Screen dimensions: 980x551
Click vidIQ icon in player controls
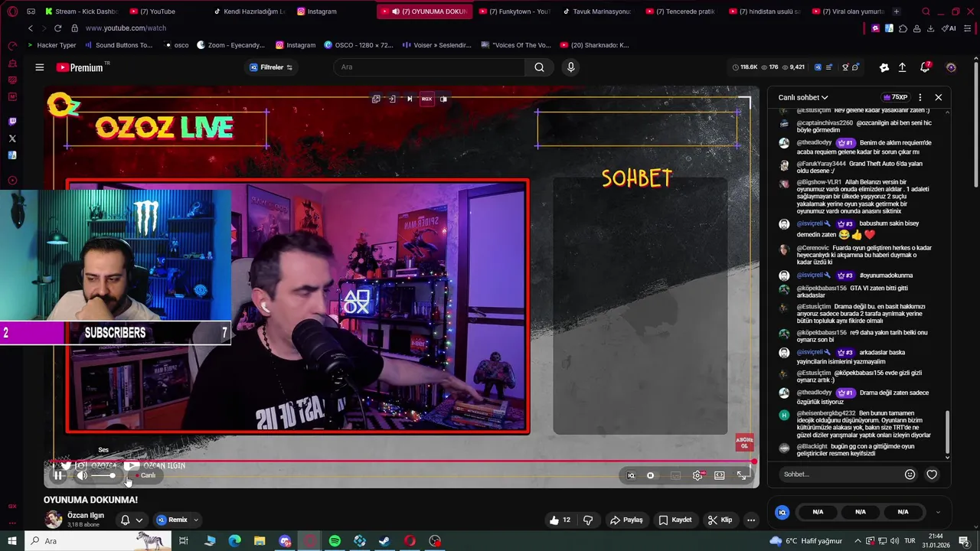631,475
